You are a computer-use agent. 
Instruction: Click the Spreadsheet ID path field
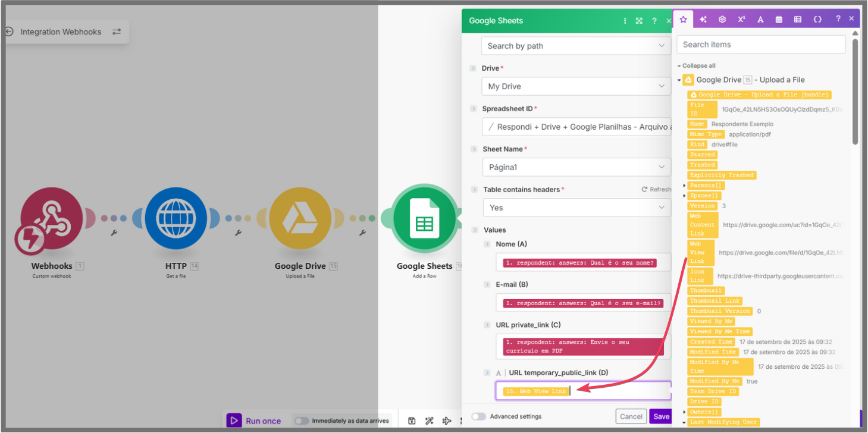576,127
